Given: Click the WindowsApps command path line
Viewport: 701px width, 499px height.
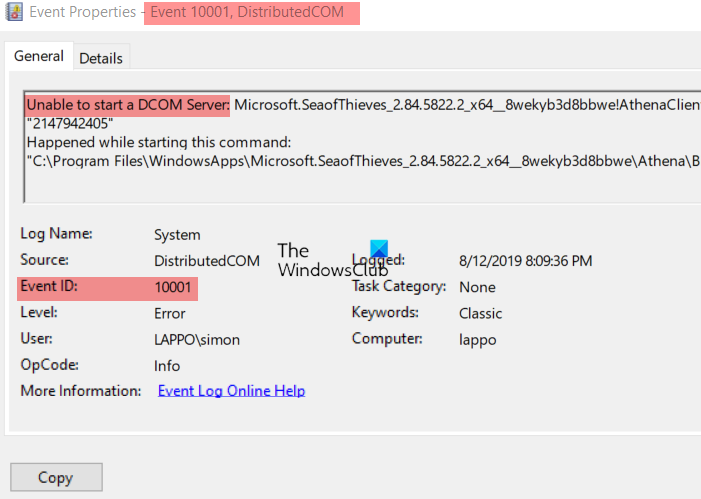Looking at the screenshot, I should [360, 159].
